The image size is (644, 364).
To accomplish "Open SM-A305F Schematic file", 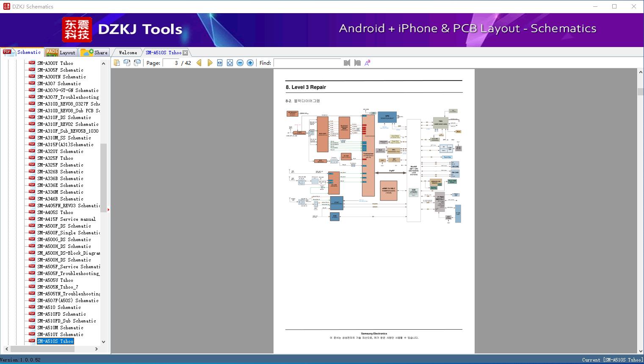I will click(60, 70).
